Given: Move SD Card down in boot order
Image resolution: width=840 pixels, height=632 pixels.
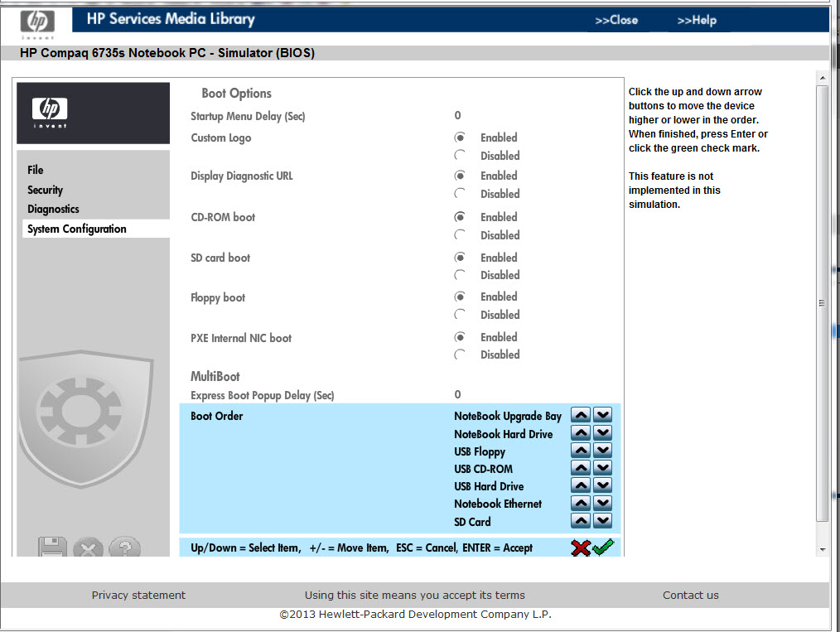Looking at the screenshot, I should (x=603, y=521).
